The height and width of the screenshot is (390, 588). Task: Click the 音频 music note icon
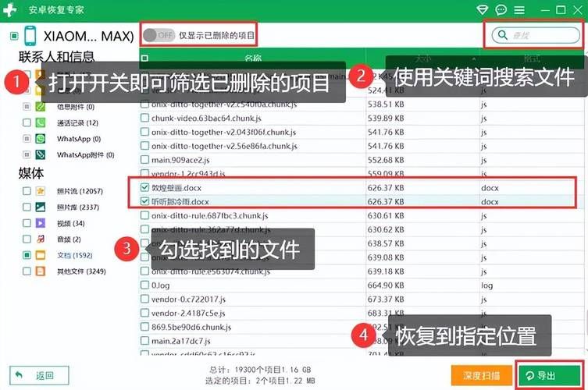(x=40, y=239)
